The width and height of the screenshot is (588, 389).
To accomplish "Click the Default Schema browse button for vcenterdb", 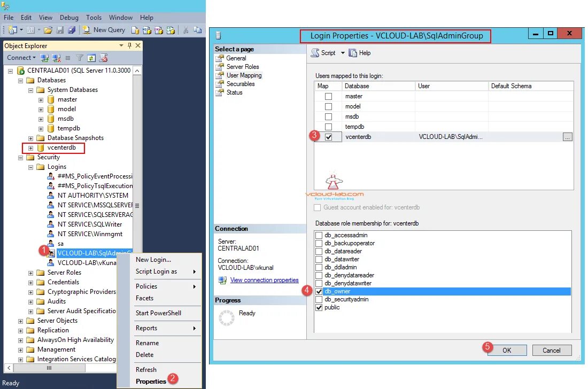I will [x=567, y=136].
